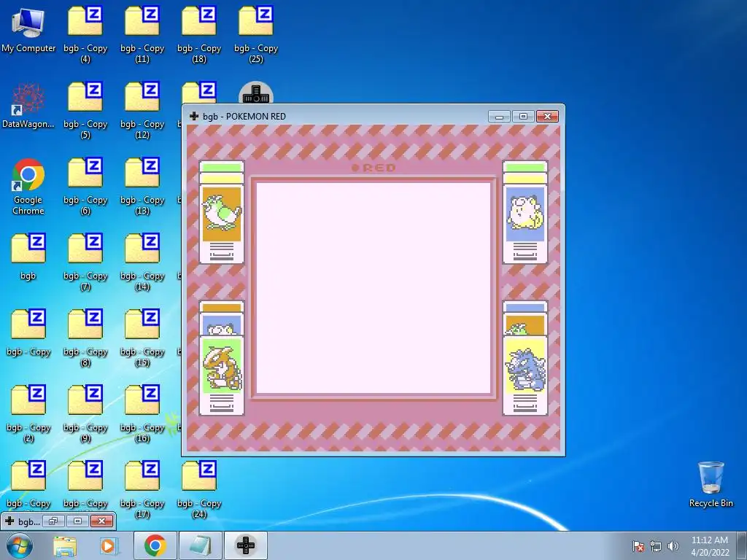Screen dimensions: 747x560
Task: Click the Show desktop strip at the taskbar end
Action: [742, 545]
